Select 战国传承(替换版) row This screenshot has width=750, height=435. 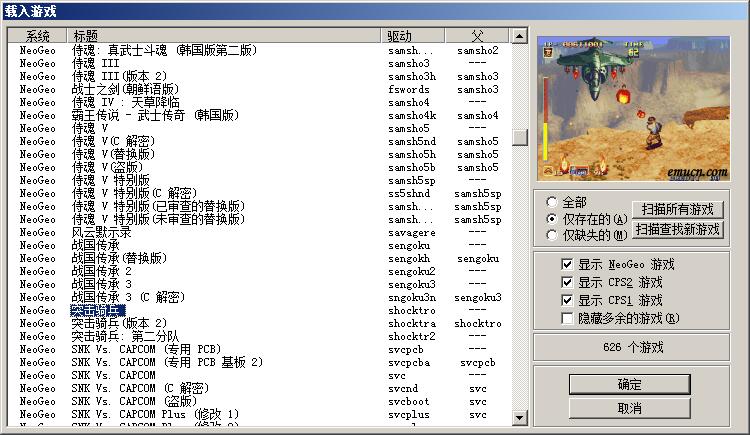(x=259, y=258)
